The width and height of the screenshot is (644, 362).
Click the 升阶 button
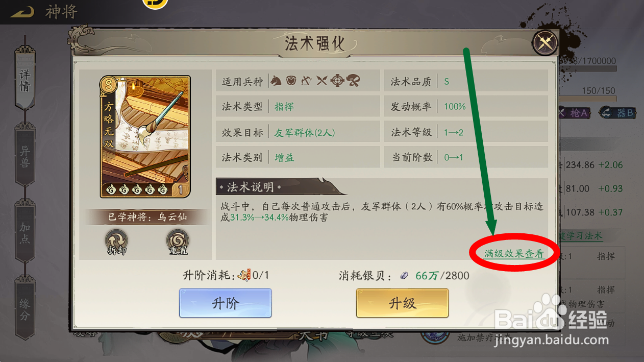click(x=225, y=303)
